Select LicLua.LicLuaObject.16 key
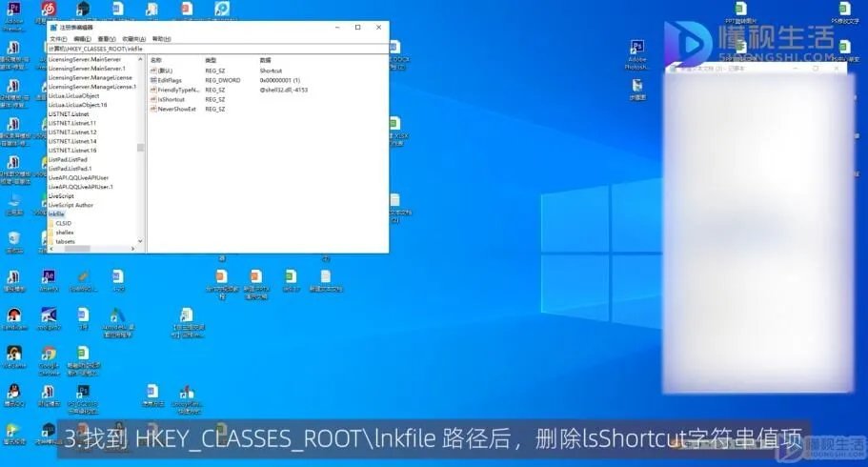Image resolution: width=868 pixels, height=467 pixels. (x=77, y=105)
